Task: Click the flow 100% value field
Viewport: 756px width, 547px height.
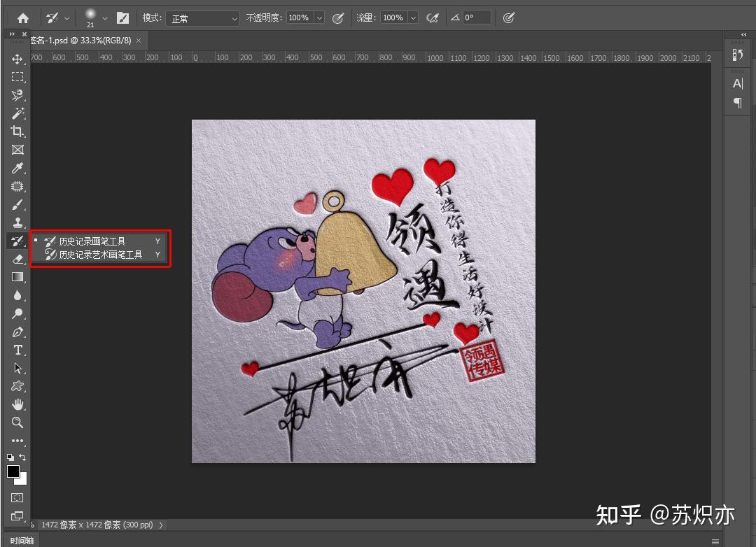Action: point(394,18)
